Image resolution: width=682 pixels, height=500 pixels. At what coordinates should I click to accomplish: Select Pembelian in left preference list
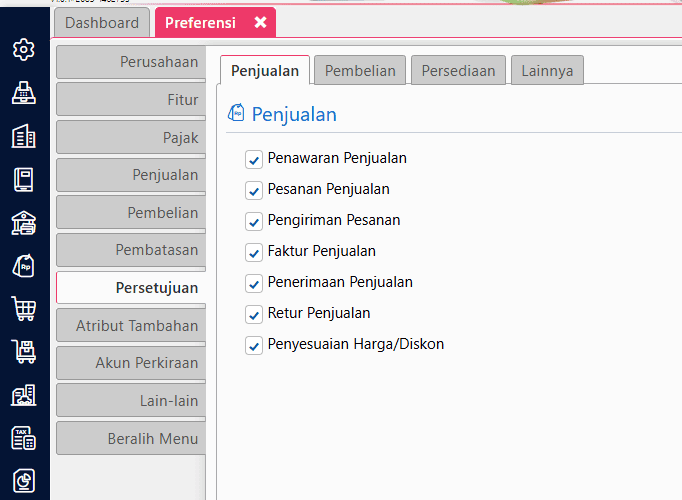pyautogui.click(x=131, y=213)
